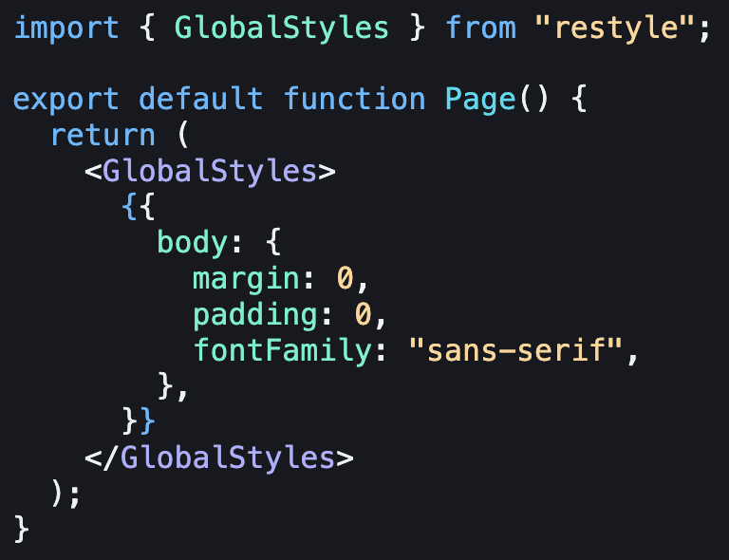Click the "margin" property name

(x=246, y=280)
